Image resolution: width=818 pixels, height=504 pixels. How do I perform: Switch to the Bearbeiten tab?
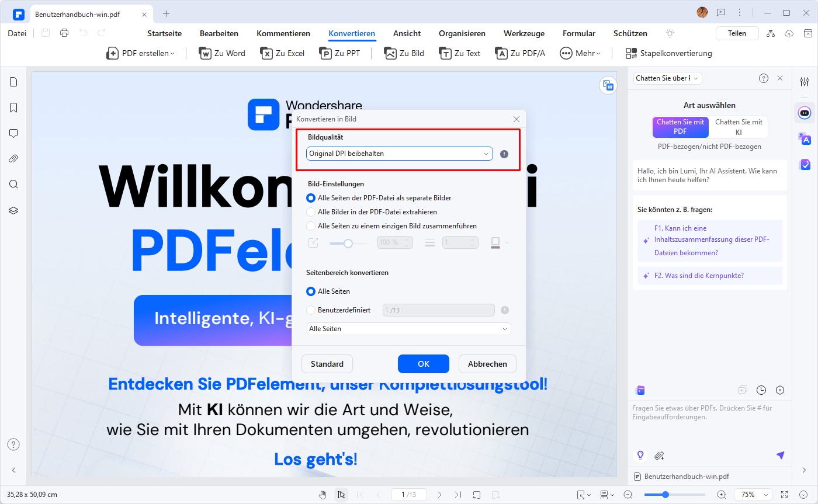[x=219, y=33]
